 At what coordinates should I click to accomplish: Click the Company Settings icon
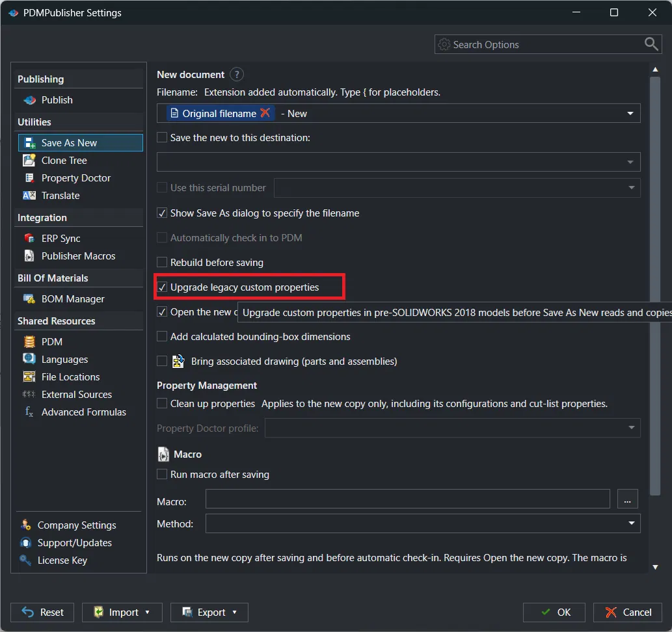(26, 525)
